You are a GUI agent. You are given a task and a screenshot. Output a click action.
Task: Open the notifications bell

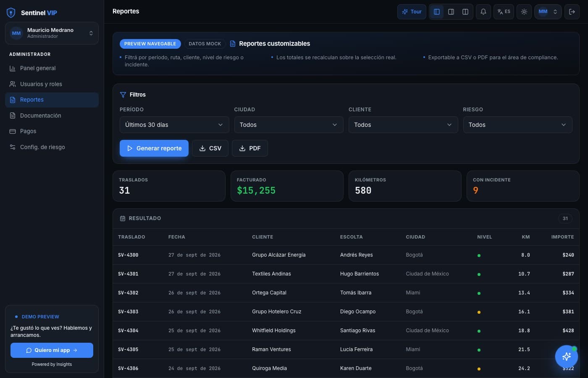coord(483,12)
